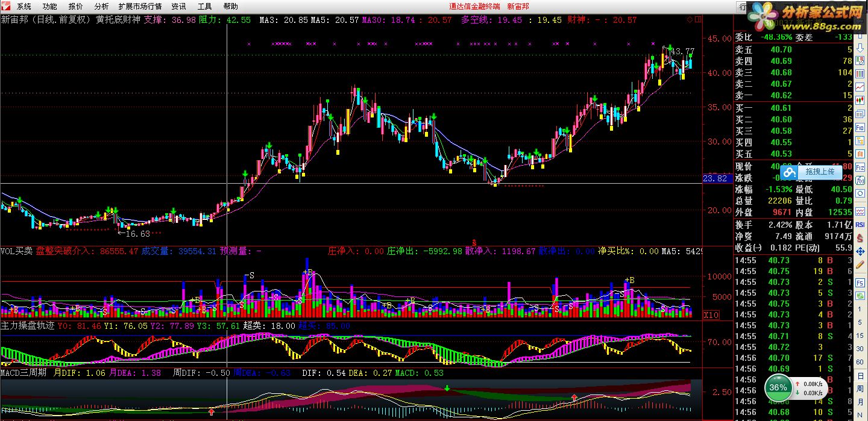Click the 23.82 price axis marker
This screenshot has width=868, height=421.
(x=717, y=179)
